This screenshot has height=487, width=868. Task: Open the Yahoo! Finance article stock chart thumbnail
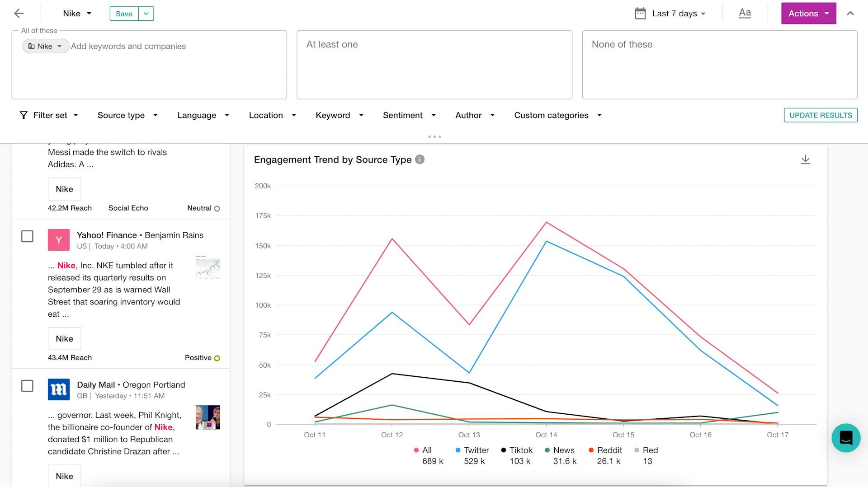[x=208, y=267]
